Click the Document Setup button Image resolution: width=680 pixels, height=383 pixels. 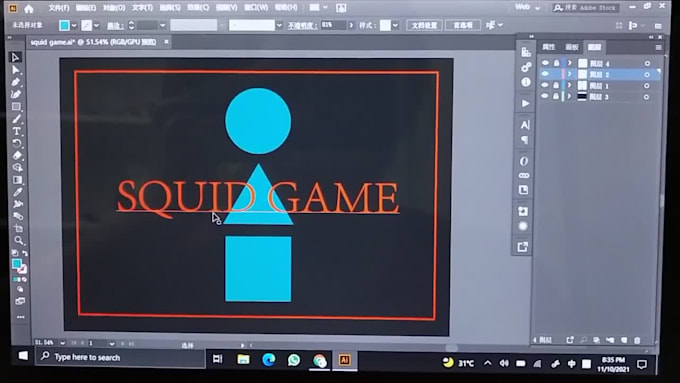click(x=424, y=25)
